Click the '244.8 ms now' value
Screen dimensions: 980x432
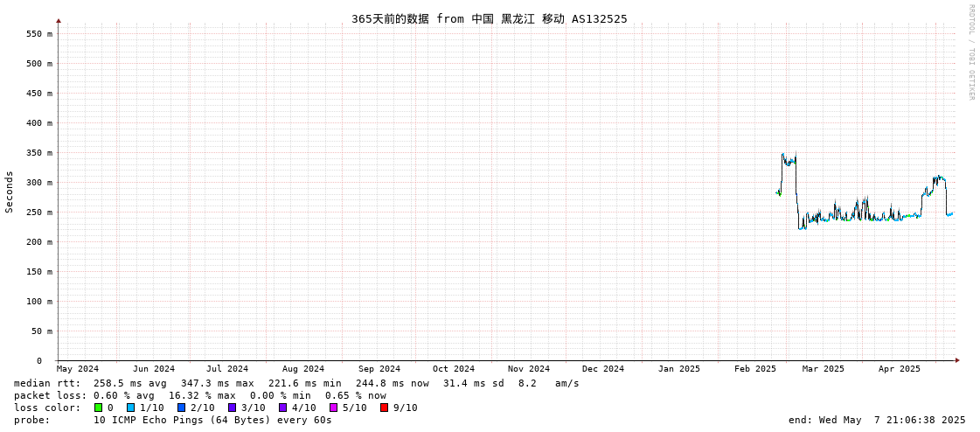point(393,383)
